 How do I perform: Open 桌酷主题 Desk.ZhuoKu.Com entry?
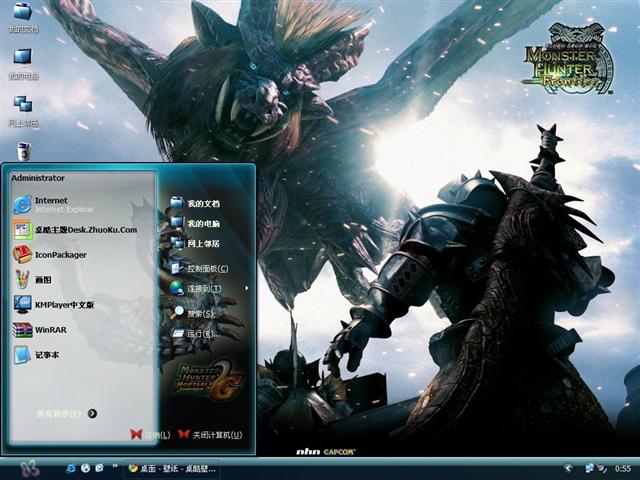click(85, 229)
